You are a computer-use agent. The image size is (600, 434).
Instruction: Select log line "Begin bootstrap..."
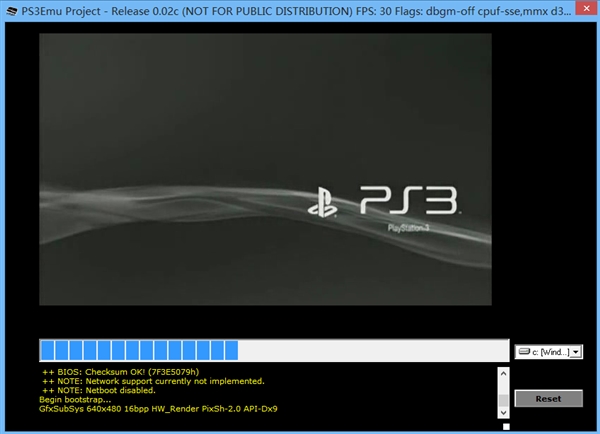point(75,400)
